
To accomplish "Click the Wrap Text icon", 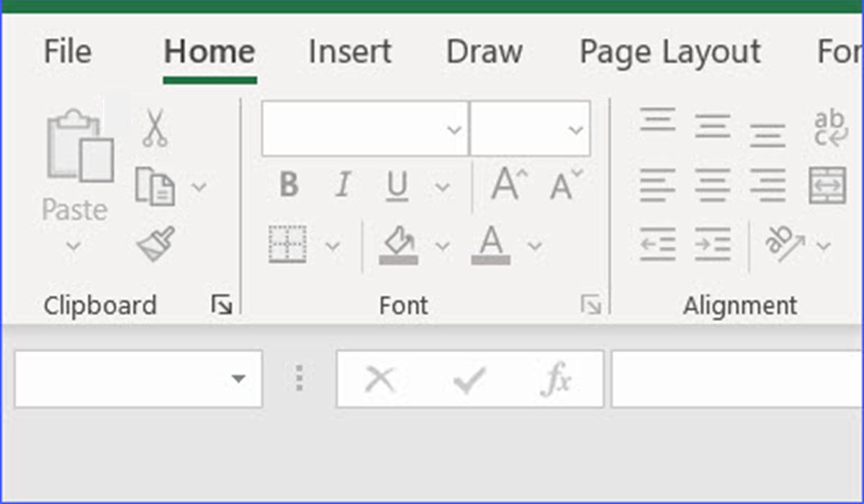I will [x=829, y=128].
